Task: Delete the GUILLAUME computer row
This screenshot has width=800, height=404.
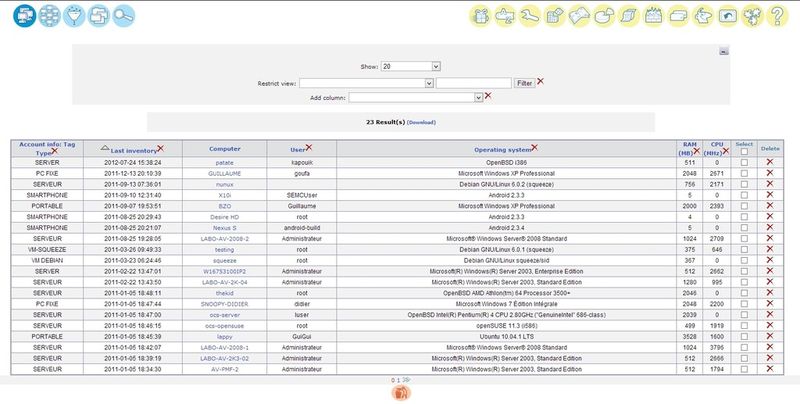Action: pyautogui.click(x=770, y=173)
